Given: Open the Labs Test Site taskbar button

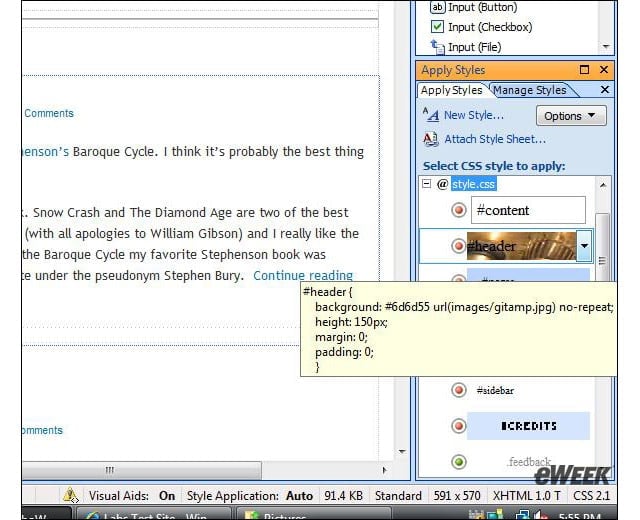Looking at the screenshot, I should click(154, 514).
